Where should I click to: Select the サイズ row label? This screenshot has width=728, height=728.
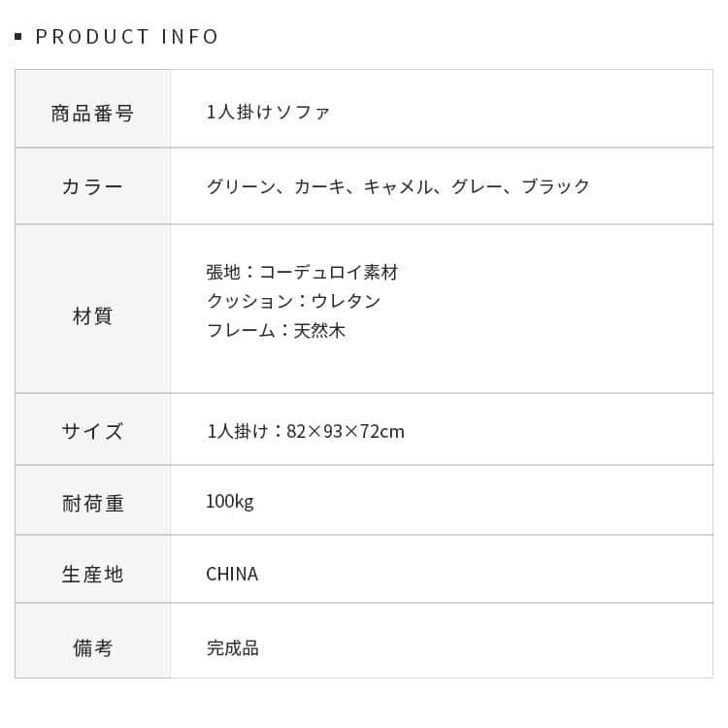click(92, 431)
